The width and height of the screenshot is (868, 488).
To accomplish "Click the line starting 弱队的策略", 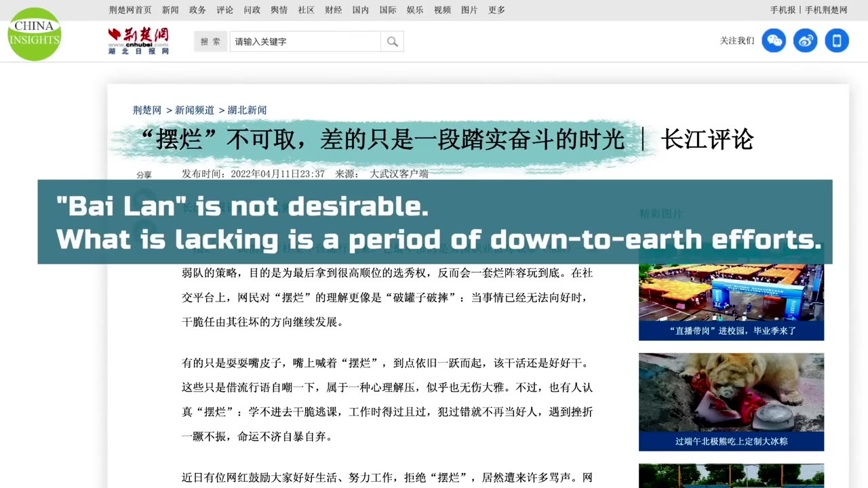I will click(387, 273).
